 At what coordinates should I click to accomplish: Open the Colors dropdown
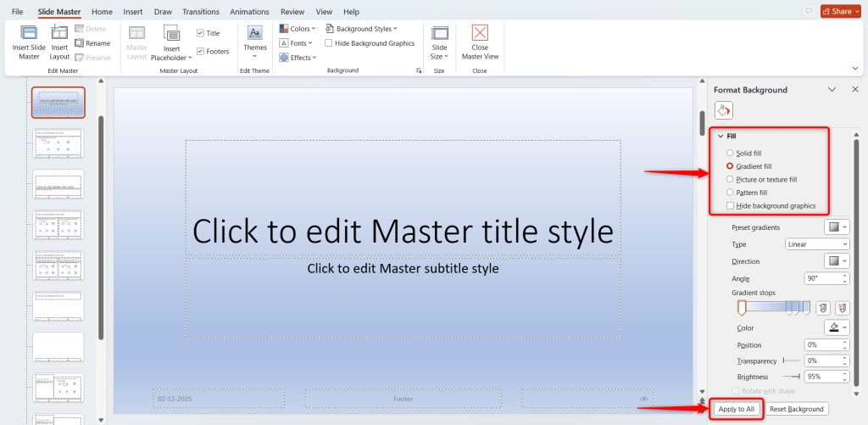click(298, 29)
